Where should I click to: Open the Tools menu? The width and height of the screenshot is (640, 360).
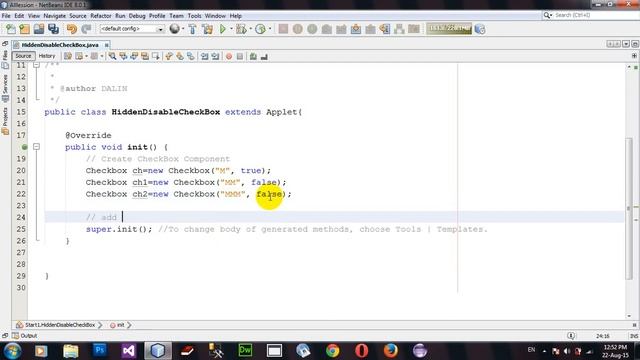[194, 16]
